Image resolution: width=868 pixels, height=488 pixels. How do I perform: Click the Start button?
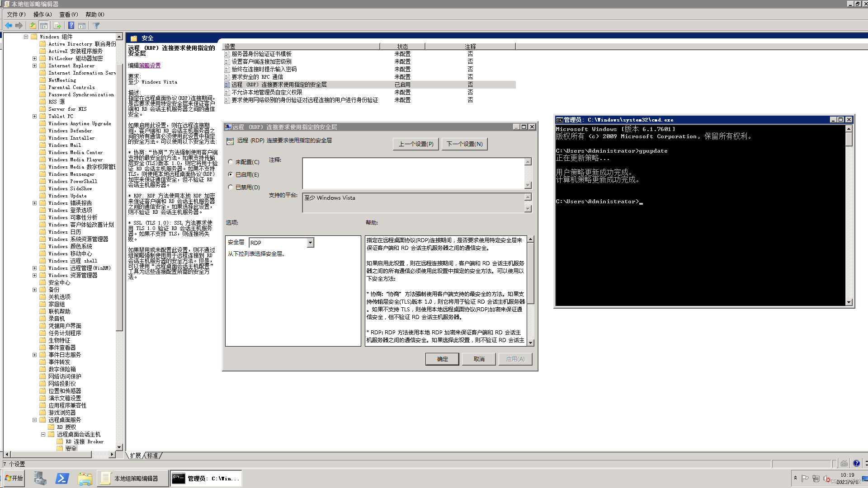(14, 478)
